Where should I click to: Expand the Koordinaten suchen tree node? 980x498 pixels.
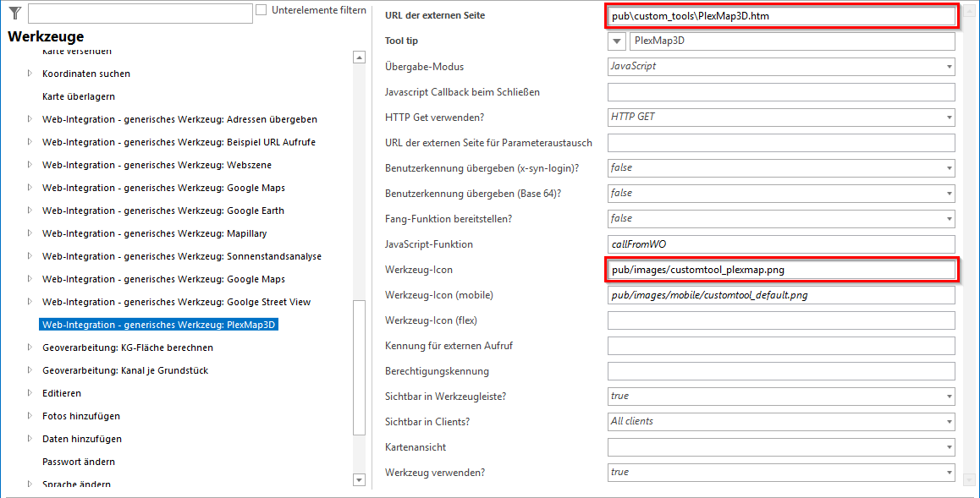click(30, 74)
